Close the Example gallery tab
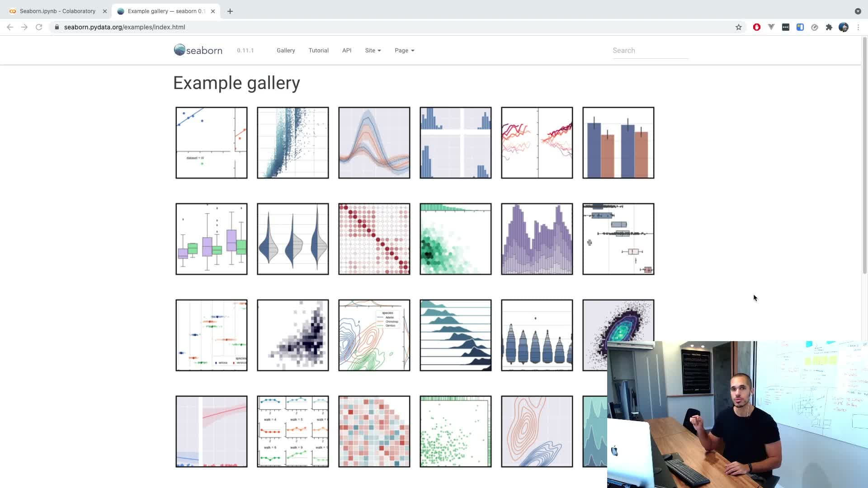 (213, 11)
